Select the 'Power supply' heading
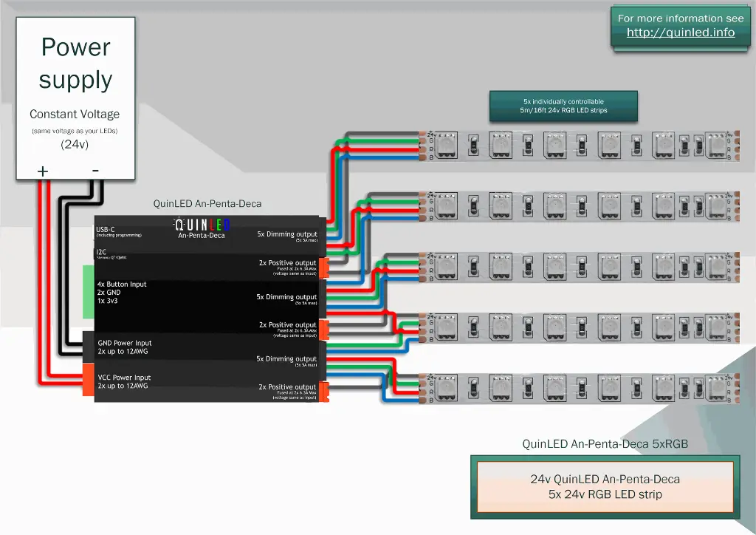 pyautogui.click(x=76, y=64)
